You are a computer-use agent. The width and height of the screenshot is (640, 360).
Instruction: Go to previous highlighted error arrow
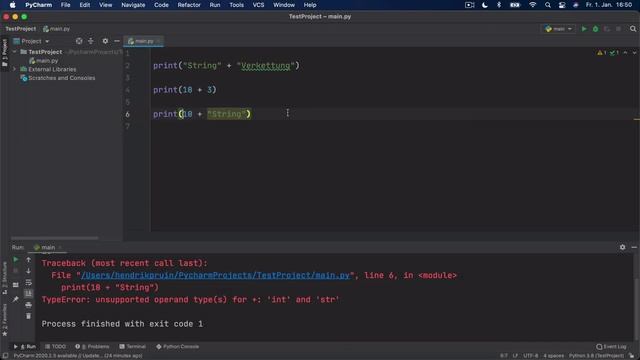625,53
